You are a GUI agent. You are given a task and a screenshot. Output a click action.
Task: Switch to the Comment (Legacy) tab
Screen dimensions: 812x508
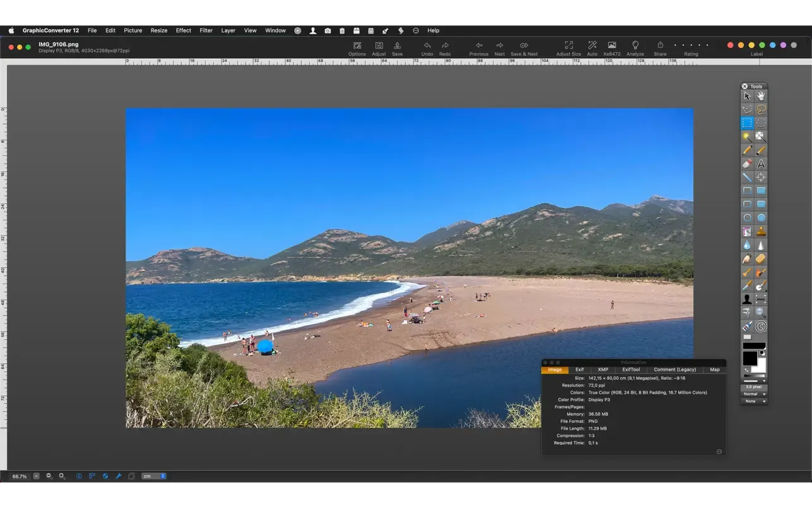(x=675, y=370)
